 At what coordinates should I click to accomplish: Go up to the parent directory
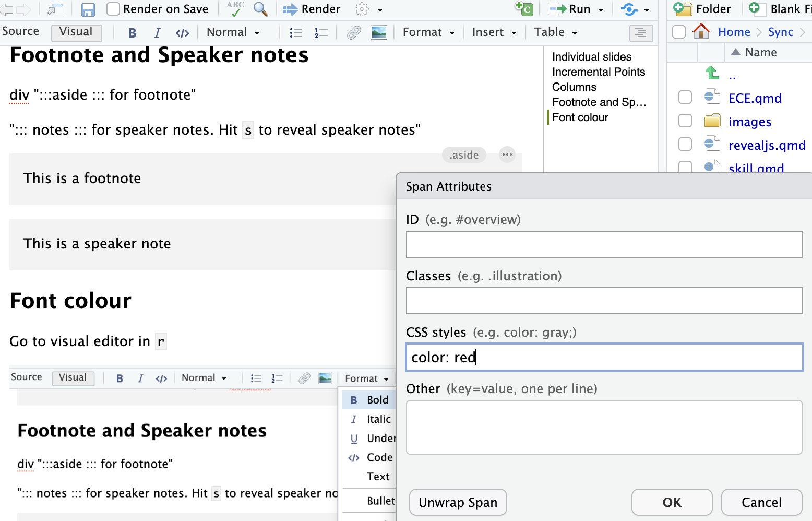tap(712, 73)
